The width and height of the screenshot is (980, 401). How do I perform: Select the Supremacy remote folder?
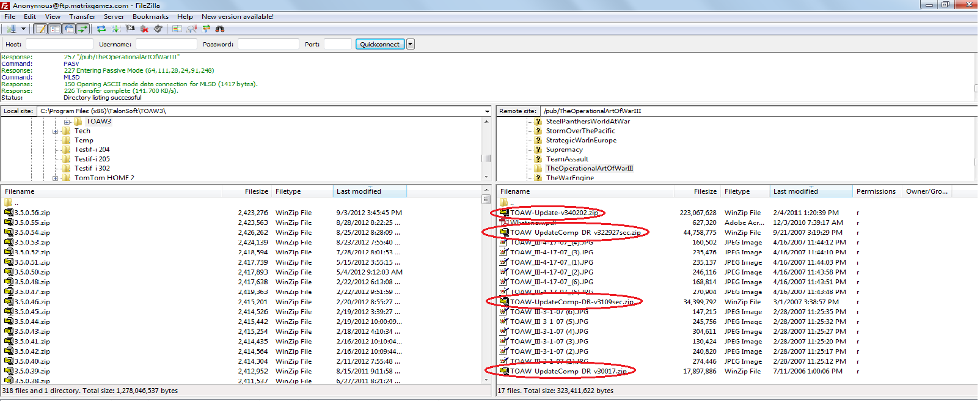[565, 150]
